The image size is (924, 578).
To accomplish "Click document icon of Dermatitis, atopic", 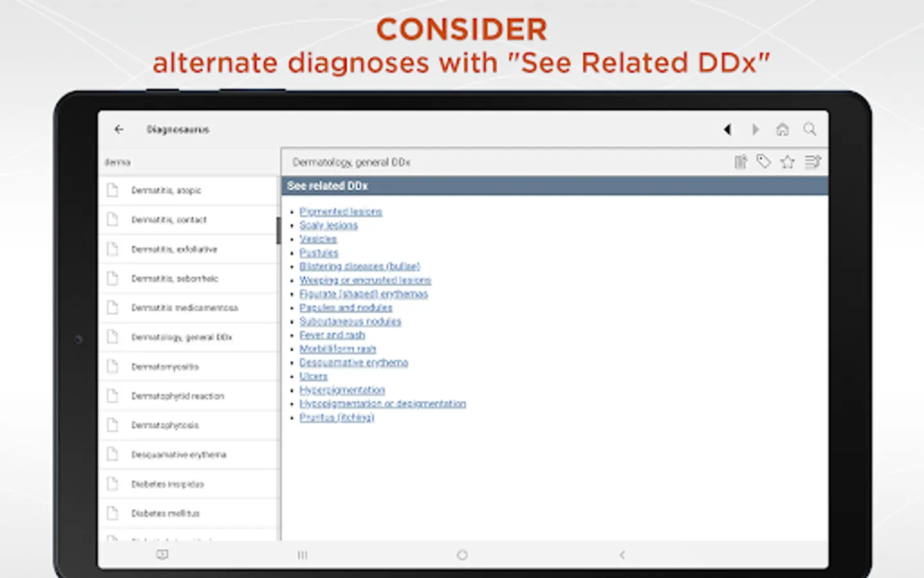I will (x=113, y=190).
